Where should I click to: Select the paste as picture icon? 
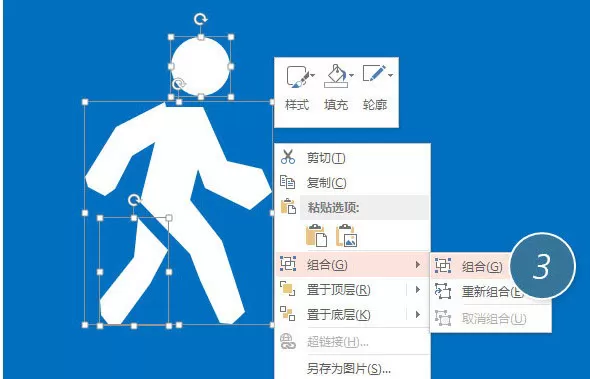pos(346,236)
